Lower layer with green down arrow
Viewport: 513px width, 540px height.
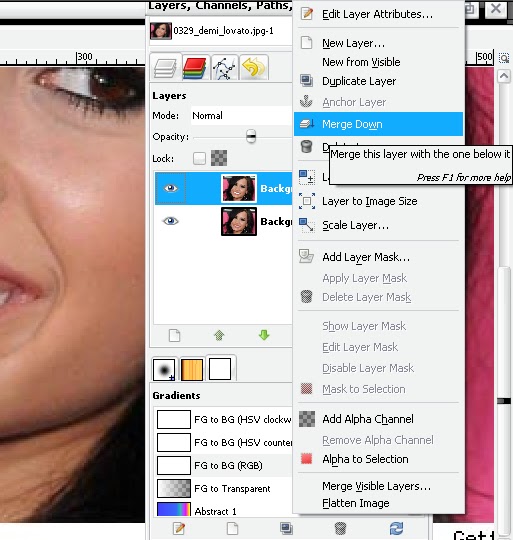[x=264, y=335]
